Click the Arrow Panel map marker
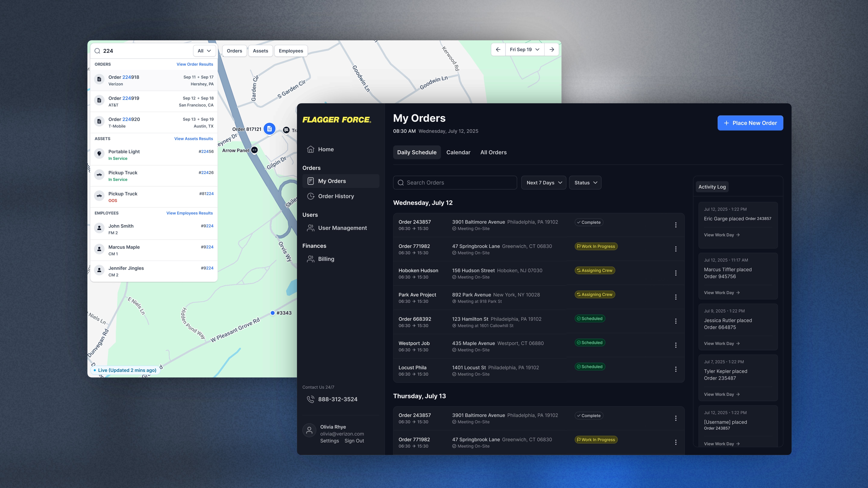Image resolution: width=868 pixels, height=488 pixels. 254,150
